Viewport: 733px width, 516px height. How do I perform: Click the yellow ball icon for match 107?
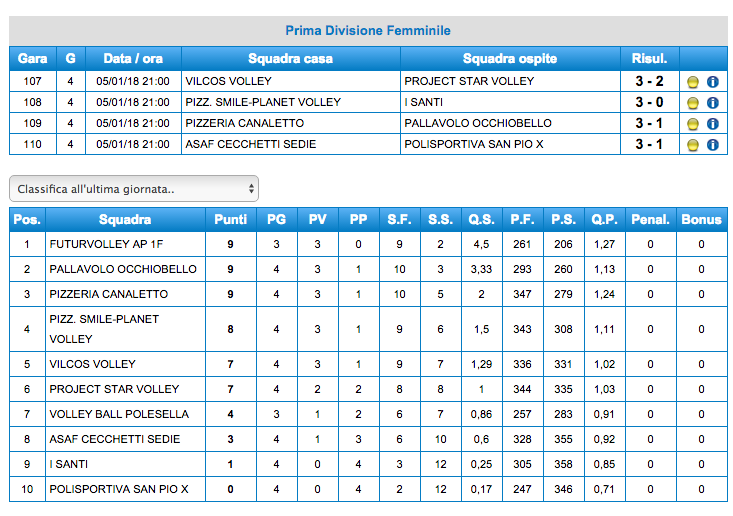click(693, 82)
